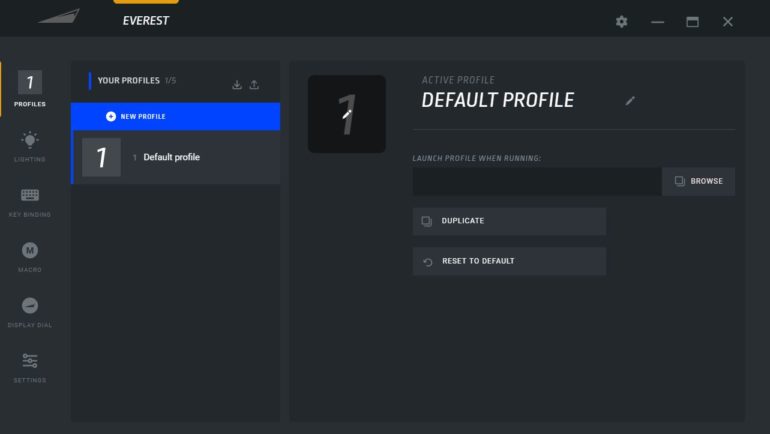Image resolution: width=770 pixels, height=434 pixels.
Task: Click the Everest device tab
Action: click(146, 19)
